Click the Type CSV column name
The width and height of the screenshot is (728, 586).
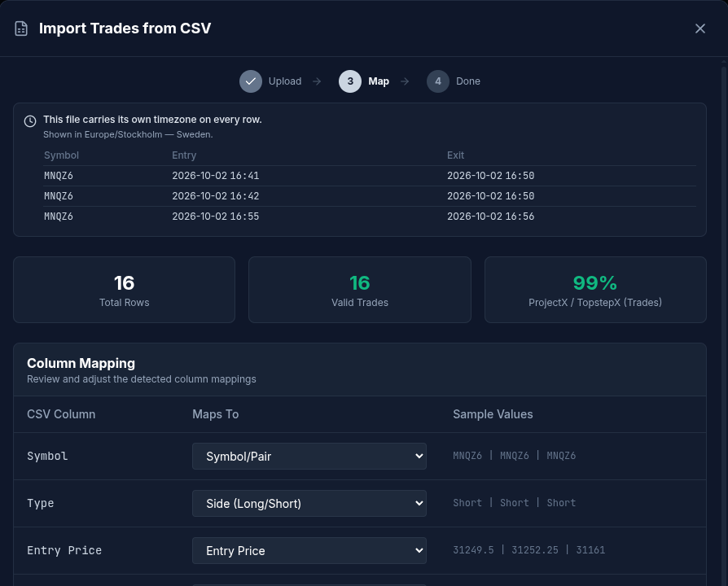[41, 504]
